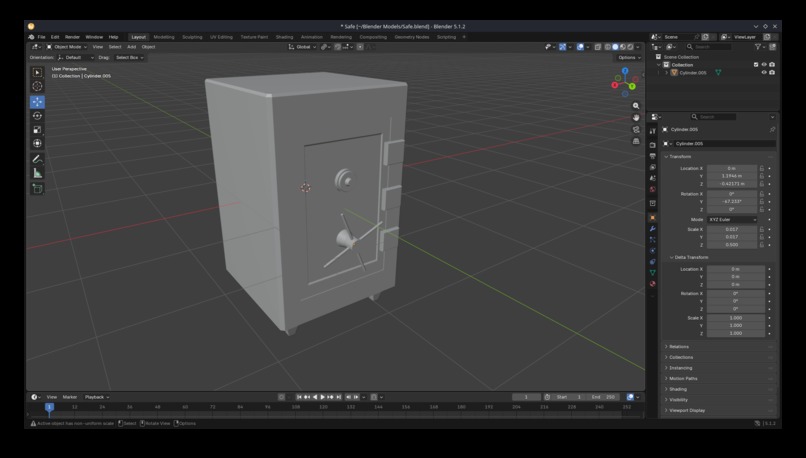Choose the Rotate tool in the toolbar

37,116
